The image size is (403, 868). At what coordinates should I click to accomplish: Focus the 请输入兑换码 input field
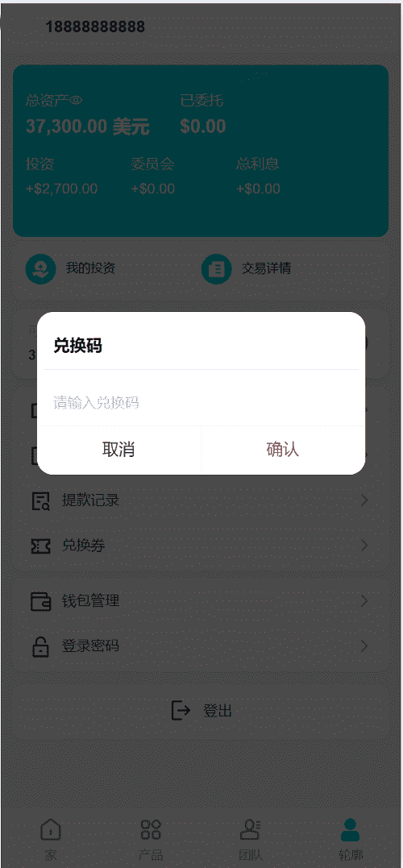[201, 402]
